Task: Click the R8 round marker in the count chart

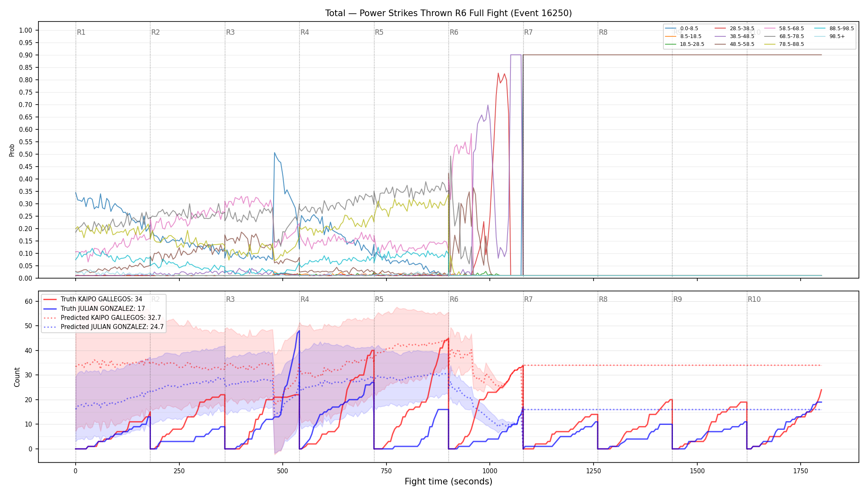Action: (603, 299)
